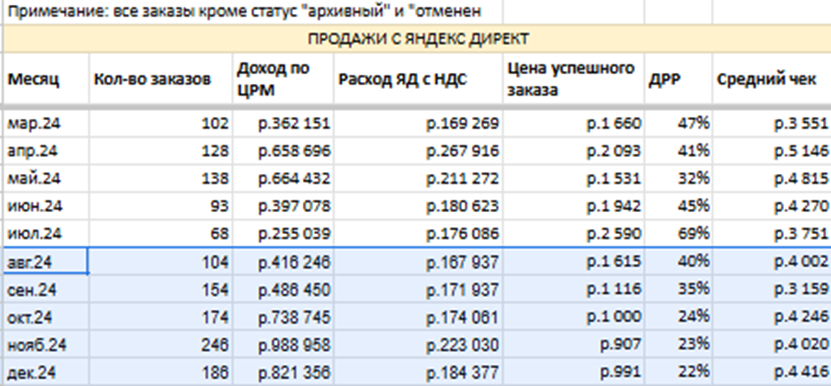Select ДРР value 69% for июл.24
Viewport: 831px width, 386px height.
[x=678, y=234]
